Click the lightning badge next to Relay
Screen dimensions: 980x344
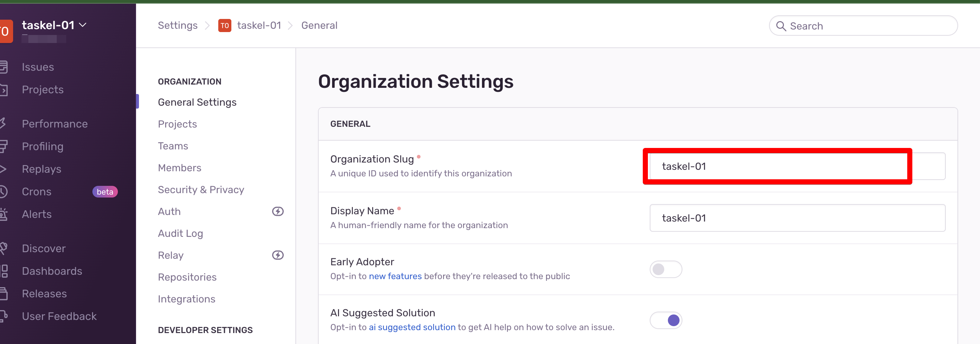coord(278,255)
